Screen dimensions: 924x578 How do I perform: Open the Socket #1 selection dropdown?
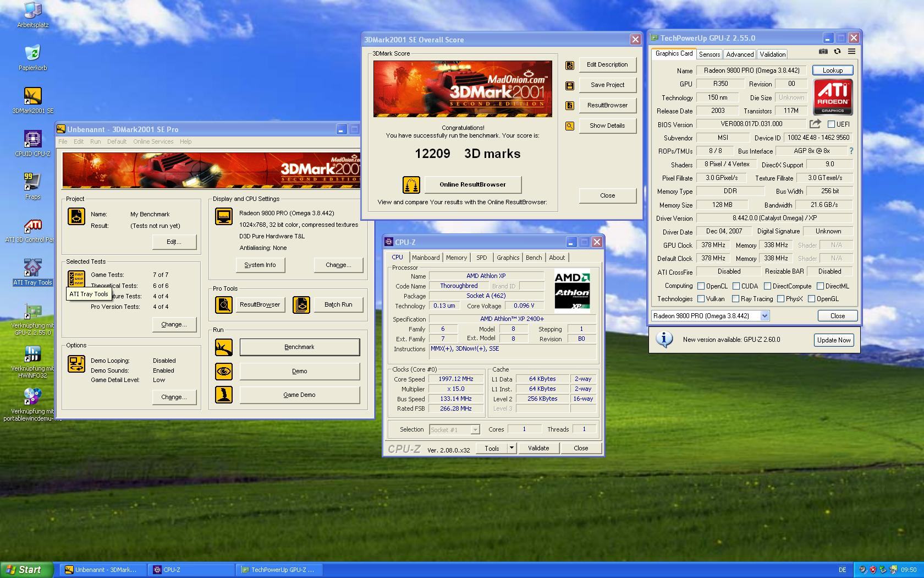point(475,430)
